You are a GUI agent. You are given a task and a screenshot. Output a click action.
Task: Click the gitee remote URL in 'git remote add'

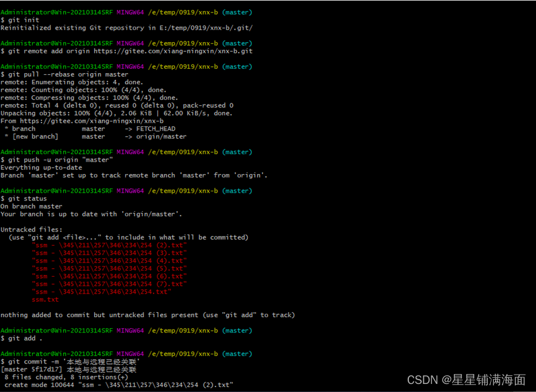[173, 51]
